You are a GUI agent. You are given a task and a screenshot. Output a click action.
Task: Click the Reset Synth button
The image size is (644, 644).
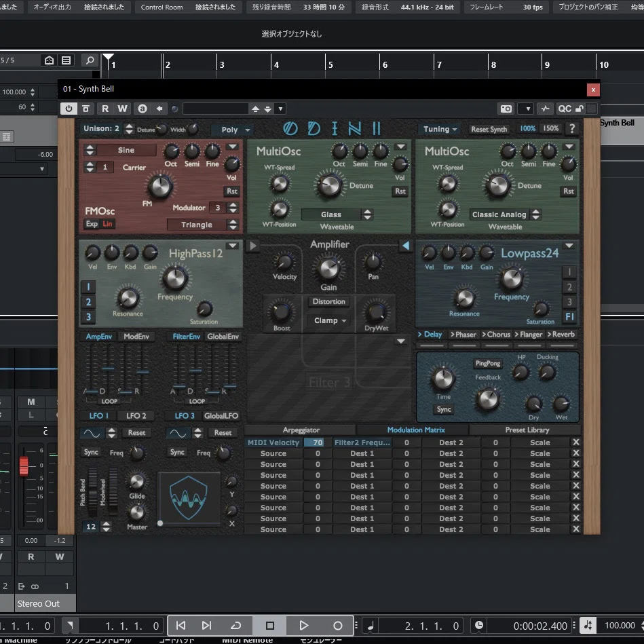click(489, 129)
